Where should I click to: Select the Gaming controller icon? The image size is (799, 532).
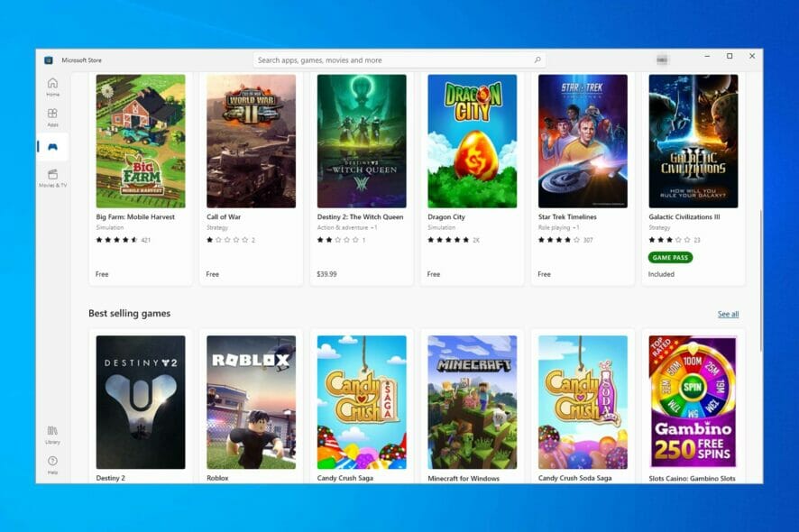pos(52,147)
